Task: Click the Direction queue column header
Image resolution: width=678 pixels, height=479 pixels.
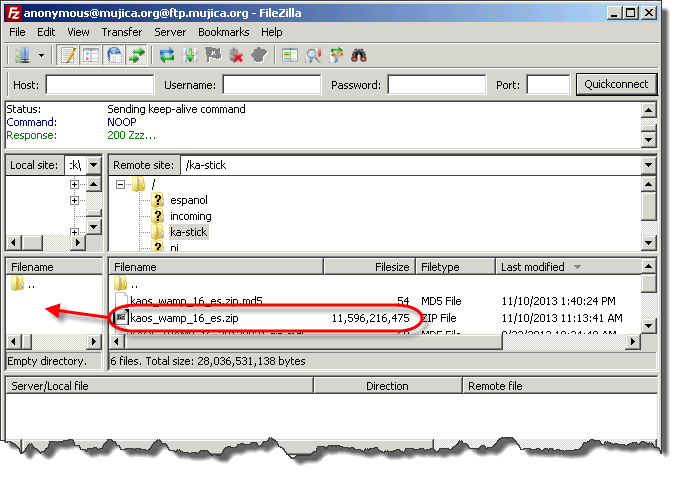Action: pos(388,386)
